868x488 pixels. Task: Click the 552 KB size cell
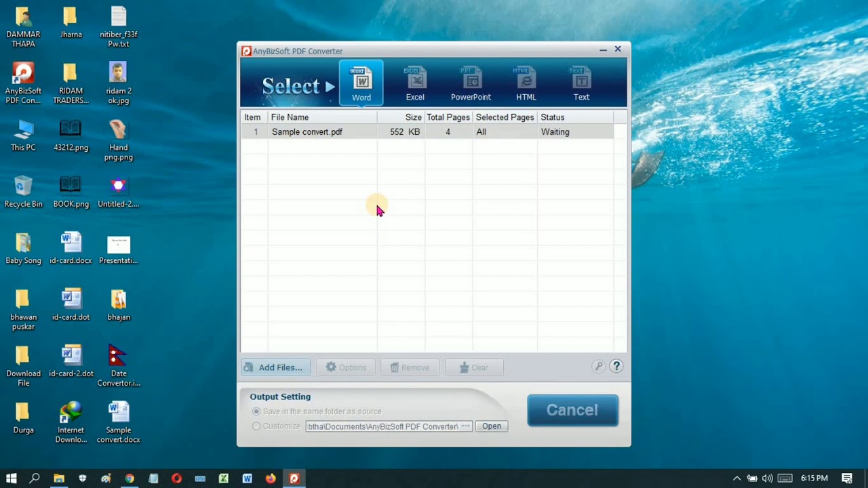tap(405, 132)
